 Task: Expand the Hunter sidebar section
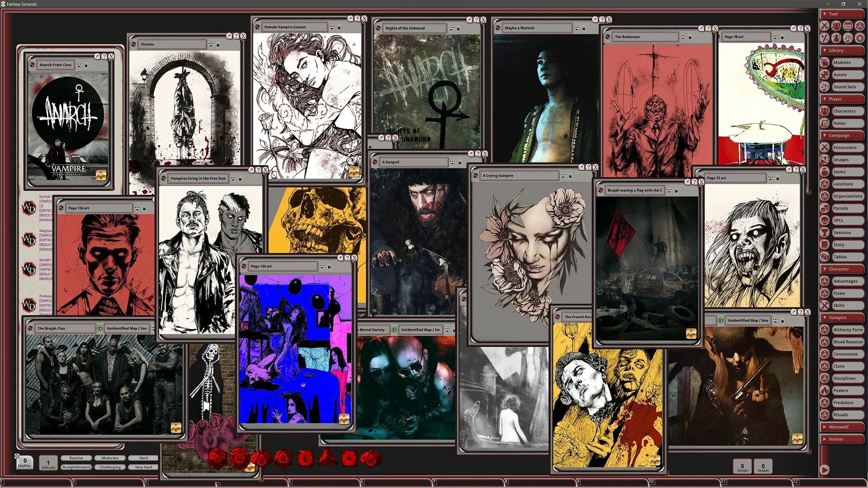836,439
